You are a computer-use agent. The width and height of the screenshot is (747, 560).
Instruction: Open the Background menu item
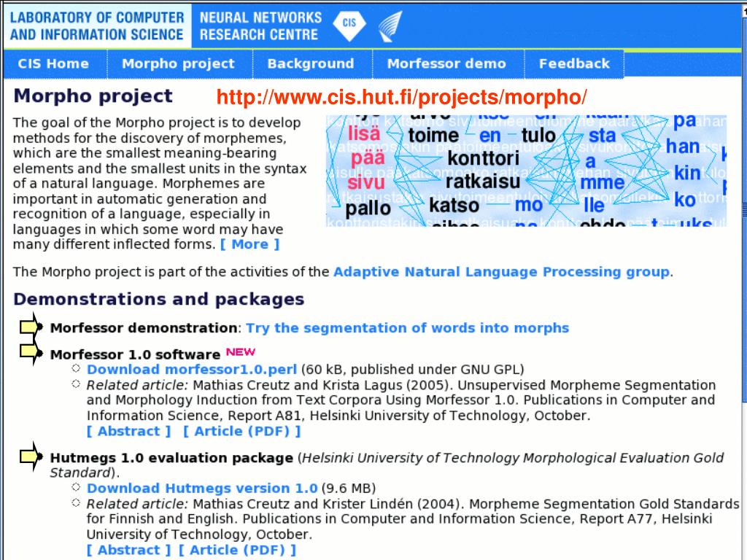311,64
